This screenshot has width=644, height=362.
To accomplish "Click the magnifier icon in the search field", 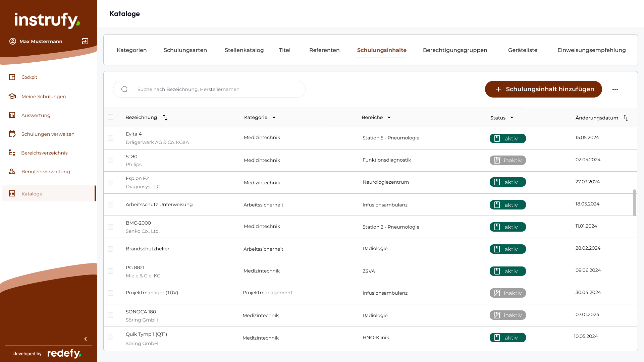I will click(x=124, y=89).
